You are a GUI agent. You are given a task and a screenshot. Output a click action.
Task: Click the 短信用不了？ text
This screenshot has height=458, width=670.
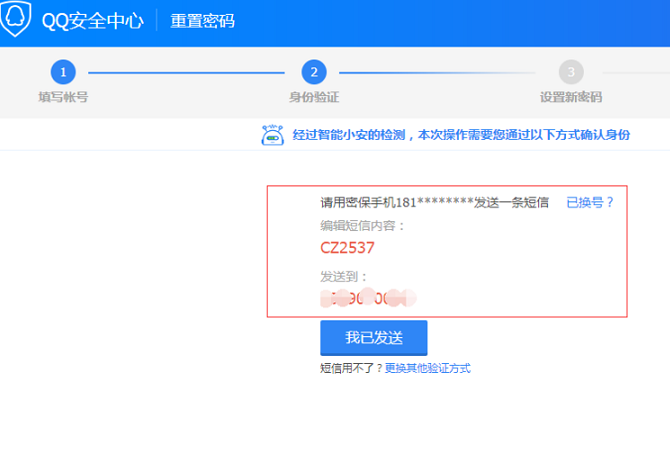(x=352, y=368)
